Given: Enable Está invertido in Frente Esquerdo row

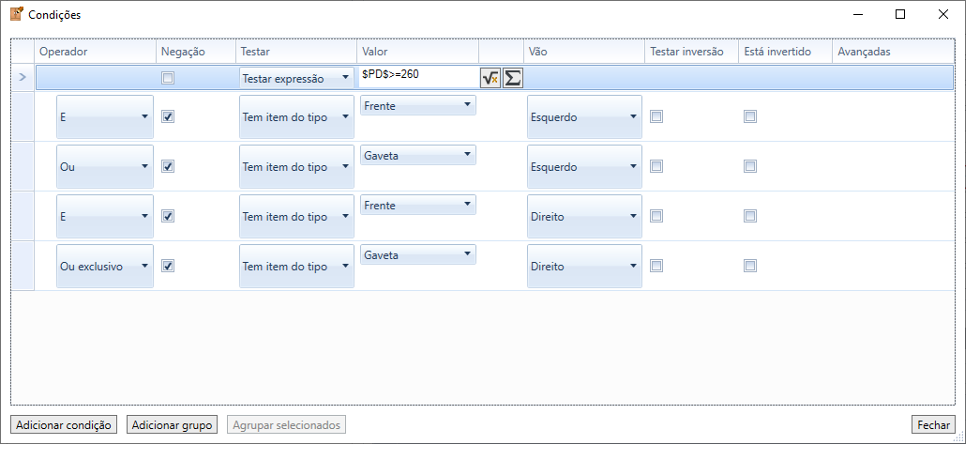Looking at the screenshot, I should [750, 116].
